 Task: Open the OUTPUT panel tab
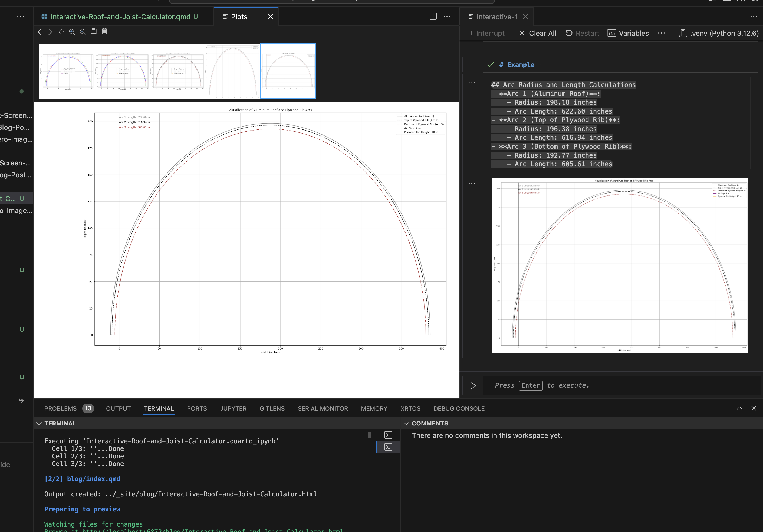coord(118,408)
